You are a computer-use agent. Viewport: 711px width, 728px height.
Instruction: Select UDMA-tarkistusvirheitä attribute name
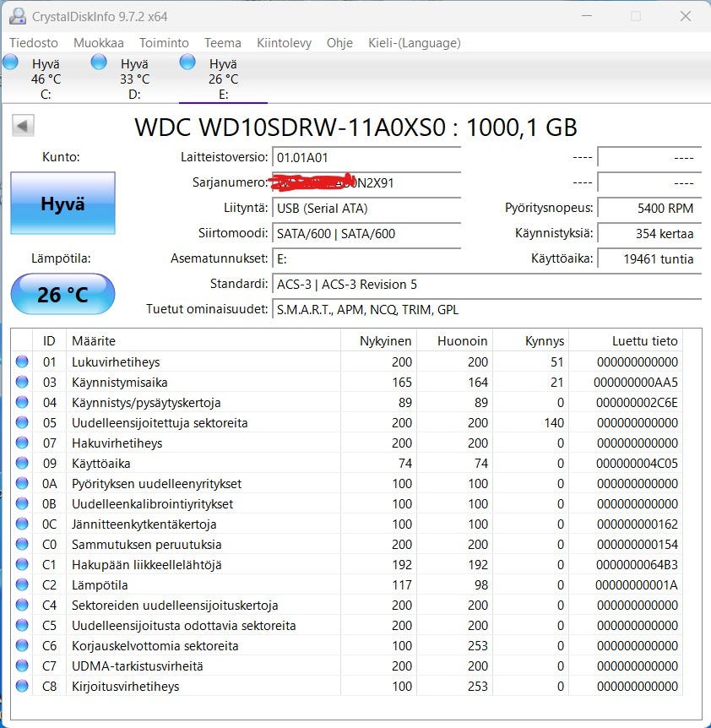point(138,666)
